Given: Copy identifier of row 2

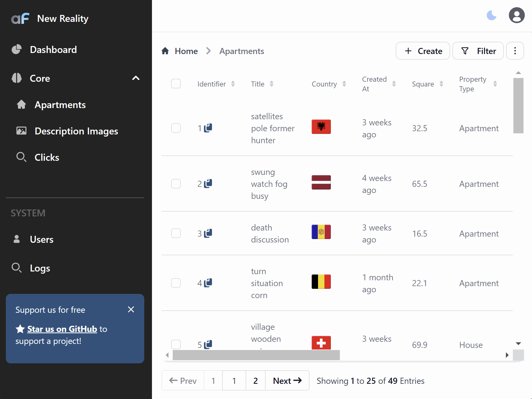Looking at the screenshot, I should [x=208, y=183].
